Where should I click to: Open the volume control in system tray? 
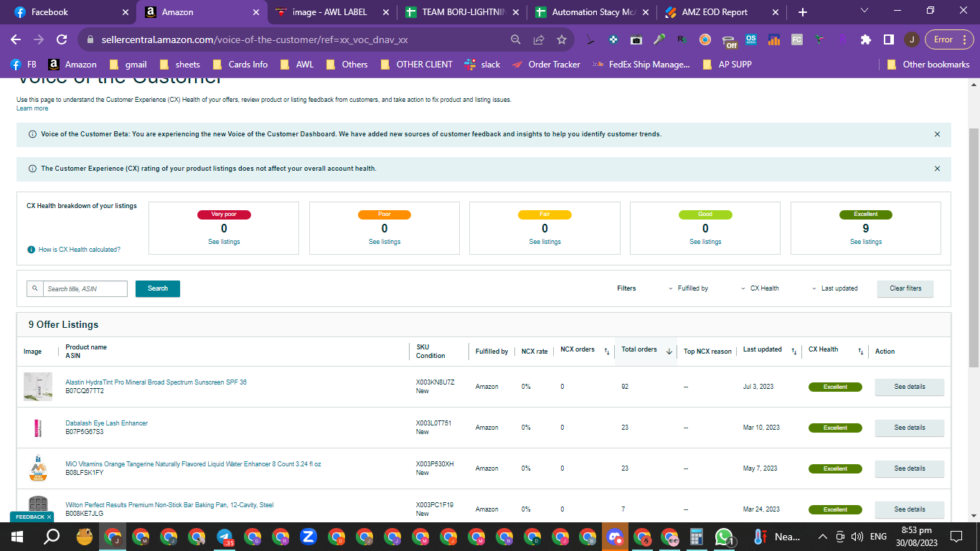point(856,537)
